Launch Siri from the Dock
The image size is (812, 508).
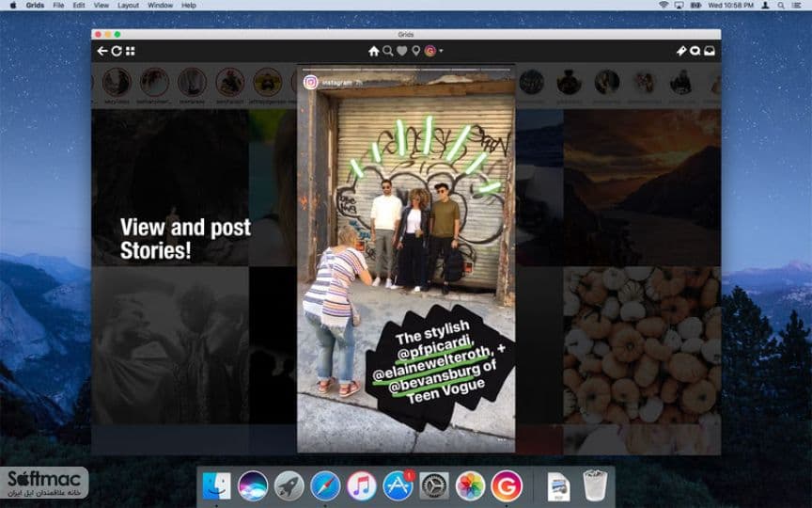click(x=253, y=485)
